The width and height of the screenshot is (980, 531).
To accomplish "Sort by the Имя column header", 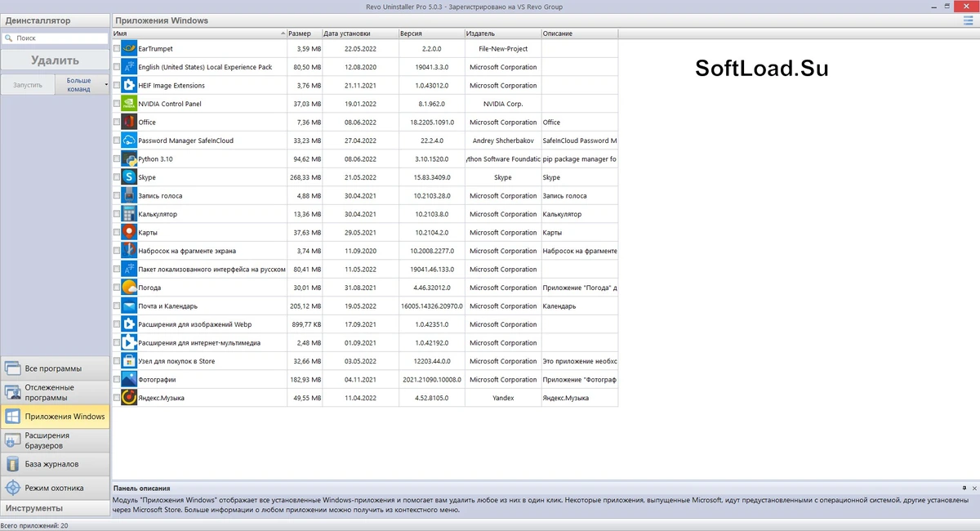I will coord(199,33).
